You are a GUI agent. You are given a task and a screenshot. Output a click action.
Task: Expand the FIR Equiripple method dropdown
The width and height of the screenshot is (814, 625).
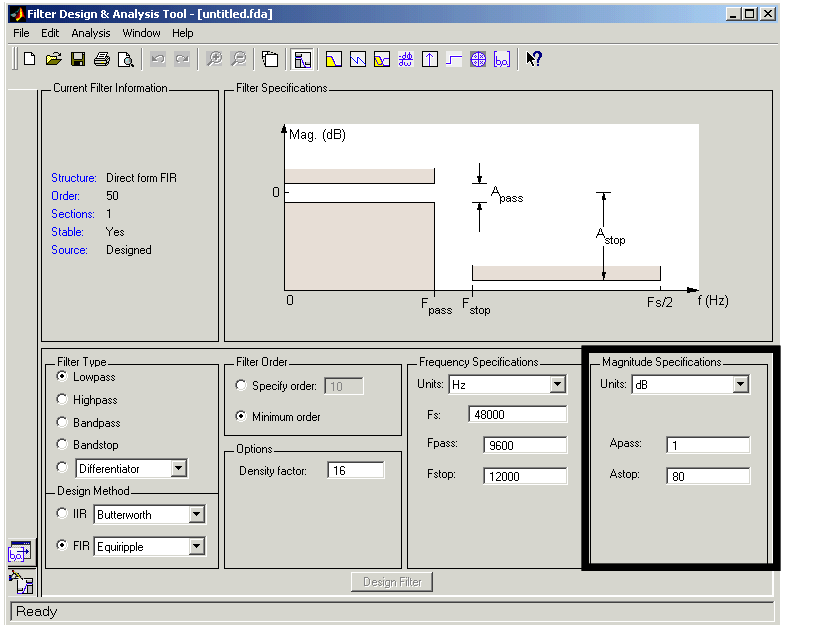click(x=196, y=547)
